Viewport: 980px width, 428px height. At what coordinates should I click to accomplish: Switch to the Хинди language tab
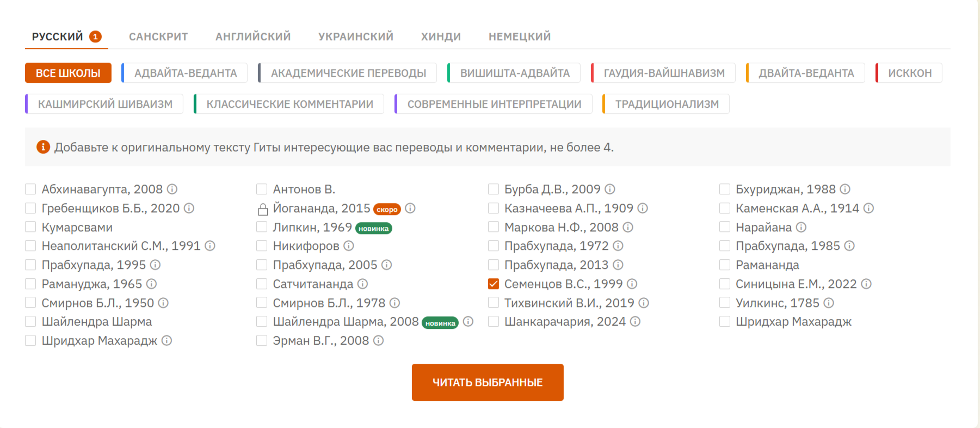(x=441, y=36)
